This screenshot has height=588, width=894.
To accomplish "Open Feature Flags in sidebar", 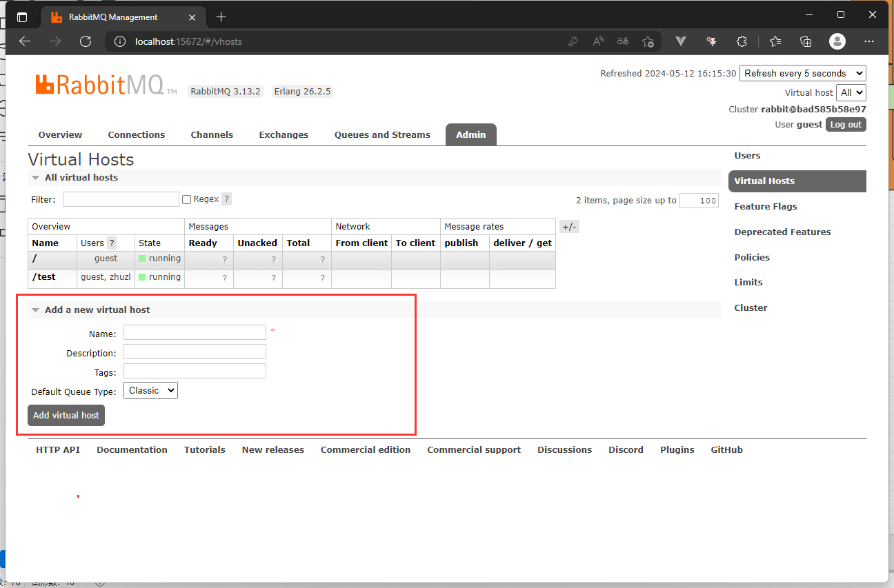I will point(766,206).
